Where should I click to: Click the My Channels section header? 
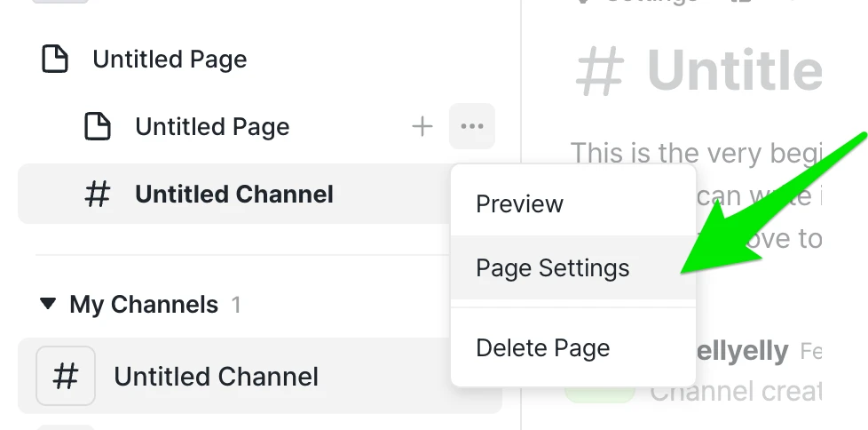(144, 306)
